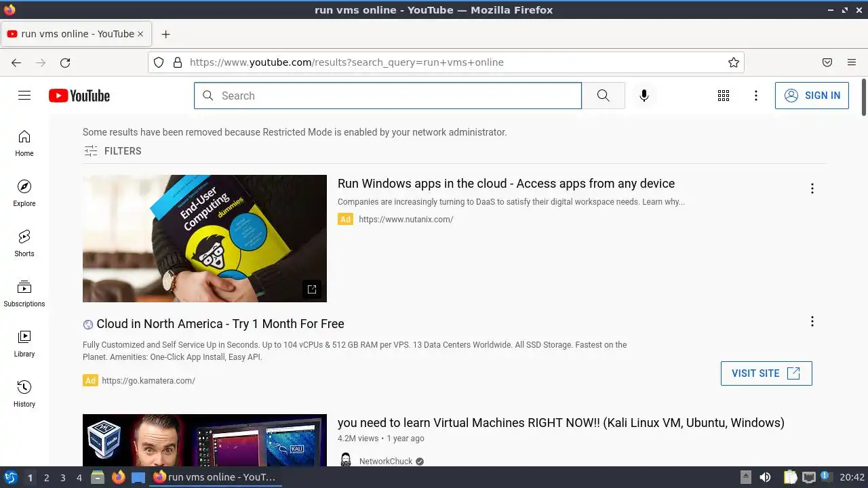
Task: Click the taskbar clock 20:42
Action: point(852,478)
